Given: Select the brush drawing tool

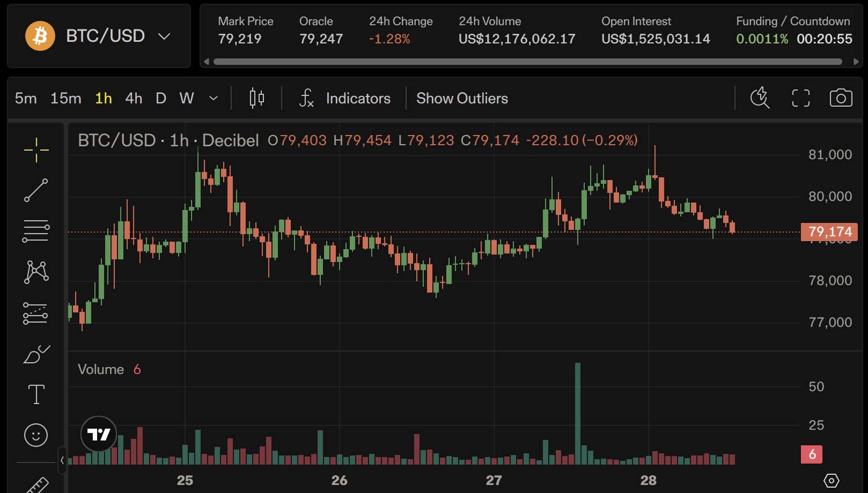Looking at the screenshot, I should pyautogui.click(x=36, y=354).
